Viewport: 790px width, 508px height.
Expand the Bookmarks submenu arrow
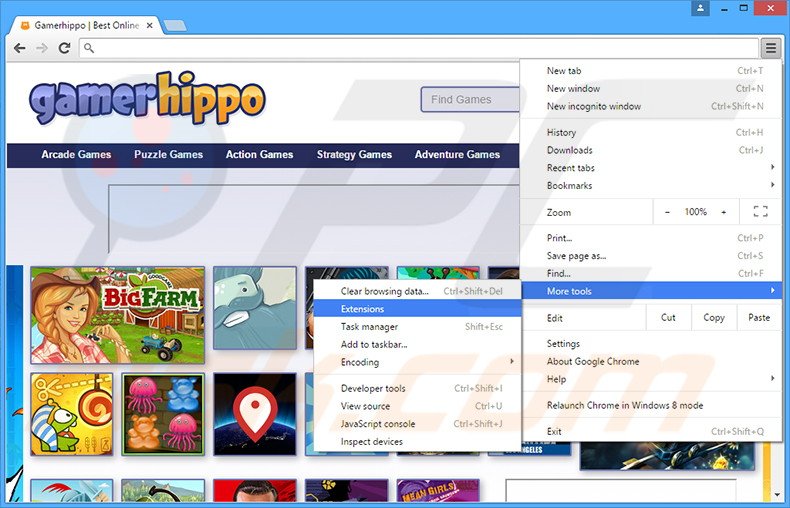click(772, 185)
